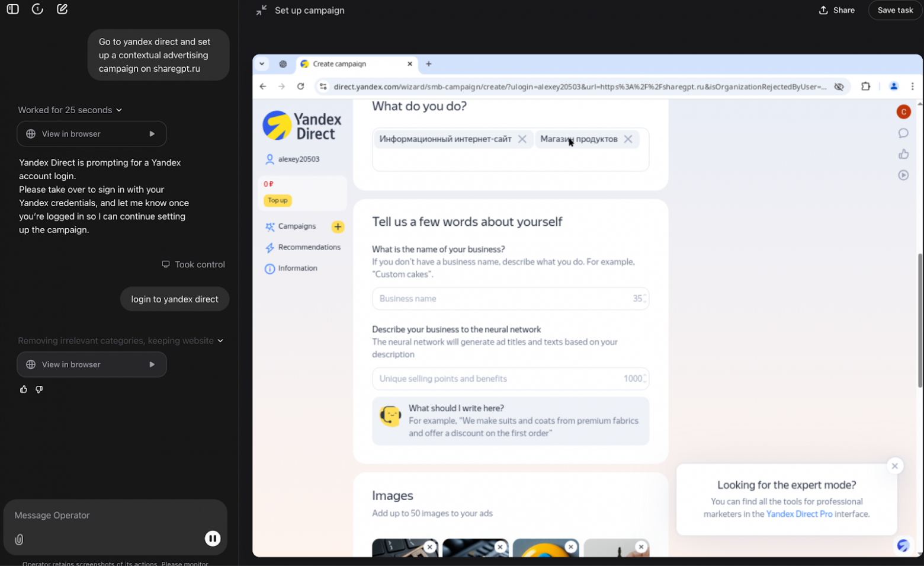
Task: Open the task history clock icon
Action: tap(37, 9)
